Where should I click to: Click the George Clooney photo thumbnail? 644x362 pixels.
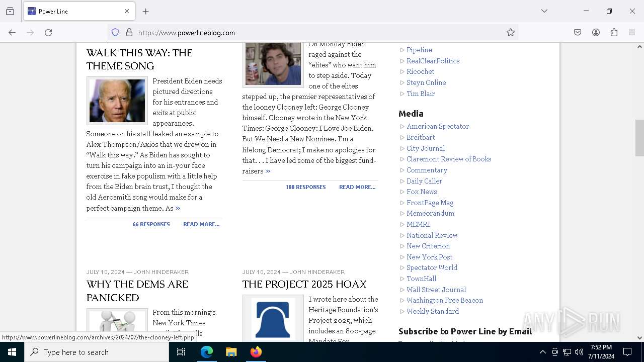273,64
